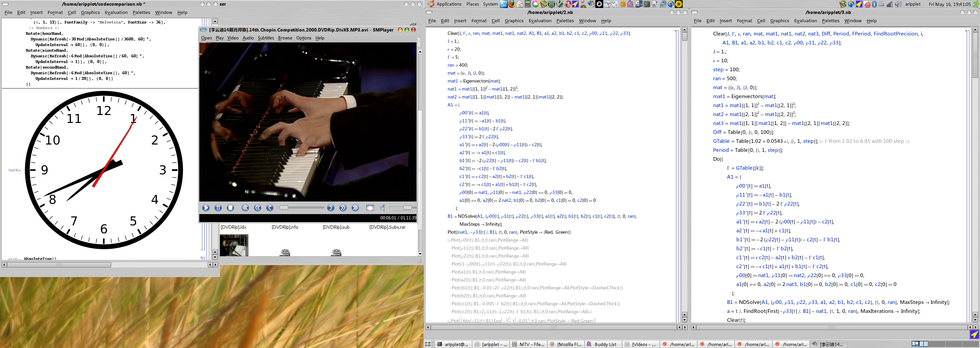Click the triple-arrow rewind button in SMPlayer
This screenshot has height=348, width=980.
click(245, 208)
